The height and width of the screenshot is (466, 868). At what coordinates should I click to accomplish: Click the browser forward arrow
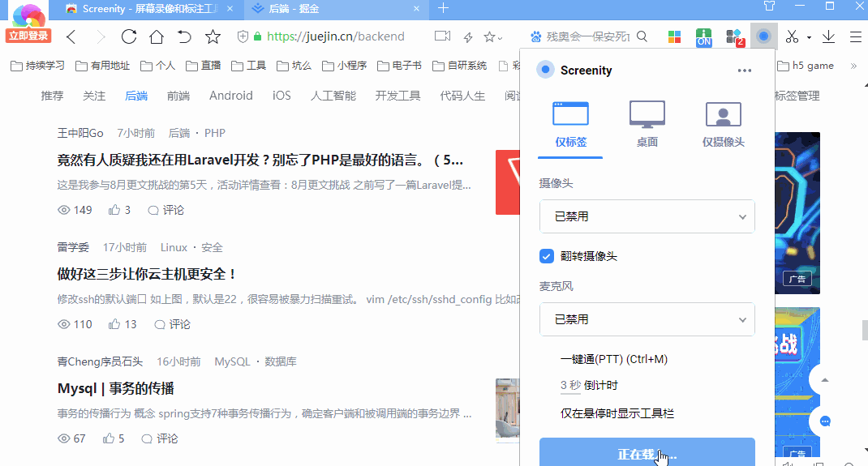(101, 37)
